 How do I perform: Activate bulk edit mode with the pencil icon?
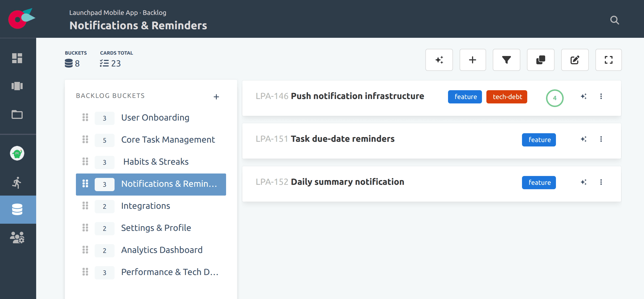click(575, 60)
